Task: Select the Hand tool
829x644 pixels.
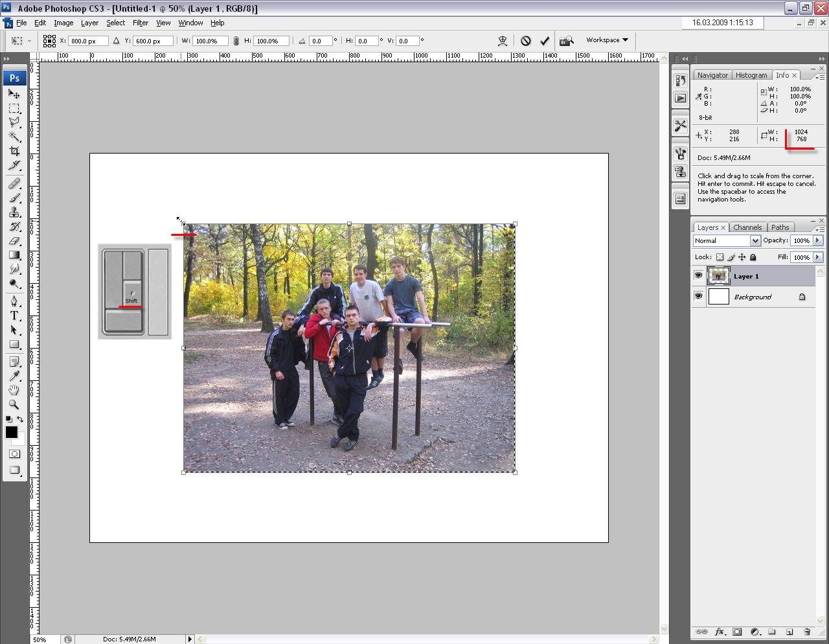Action: (x=14, y=390)
